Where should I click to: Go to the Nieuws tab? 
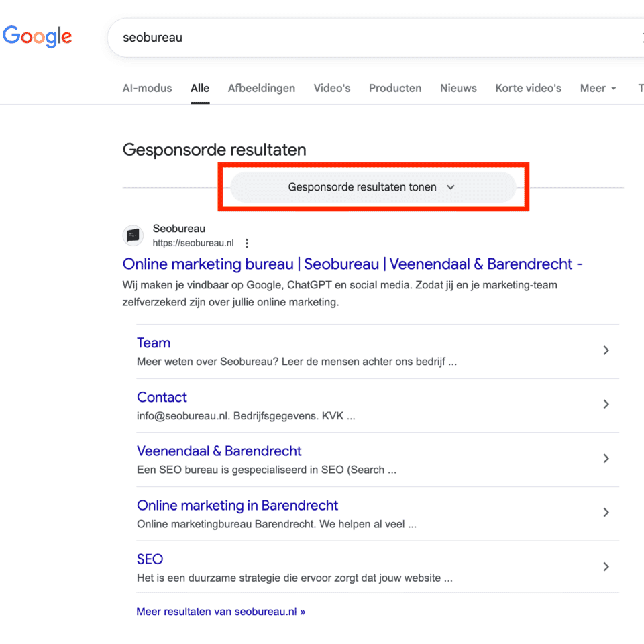click(x=458, y=88)
